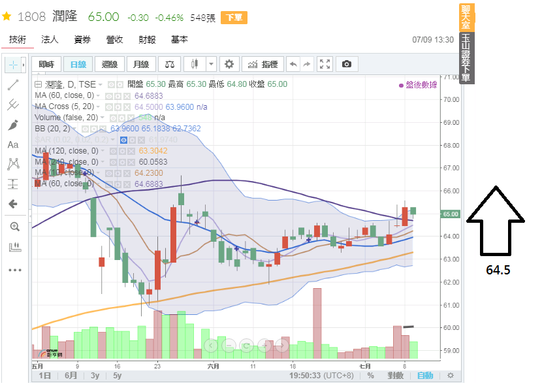Expand the cursor tool options arrow
Screen dimensions: 542x392
[24, 65]
